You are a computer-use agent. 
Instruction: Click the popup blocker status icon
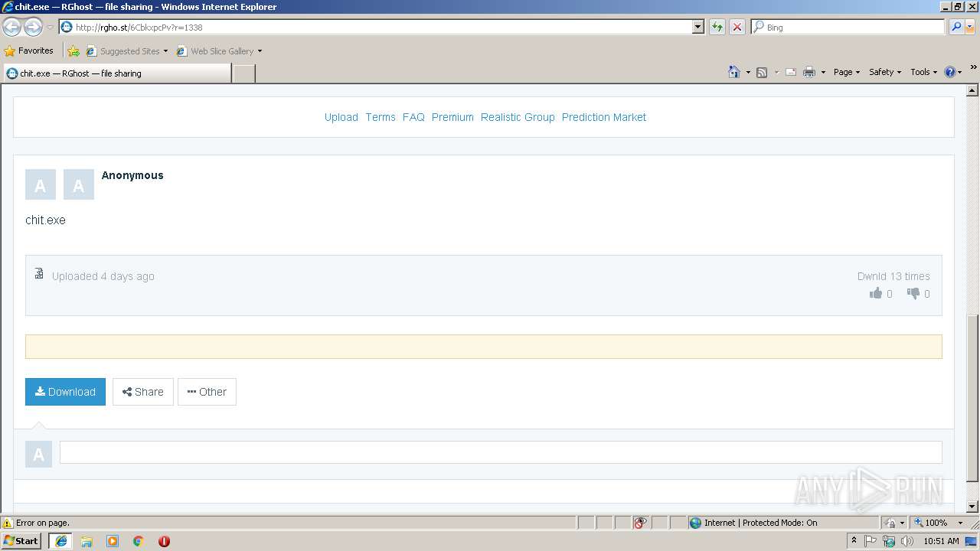tap(640, 523)
